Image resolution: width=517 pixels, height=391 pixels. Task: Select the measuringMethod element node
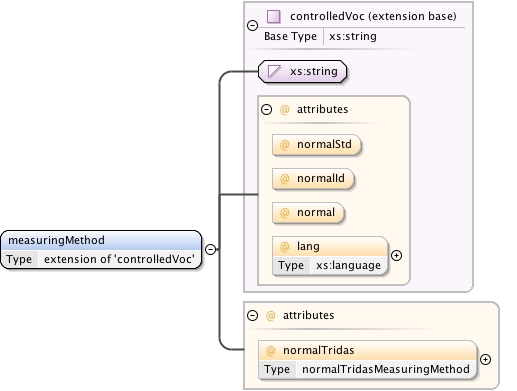click(x=101, y=249)
